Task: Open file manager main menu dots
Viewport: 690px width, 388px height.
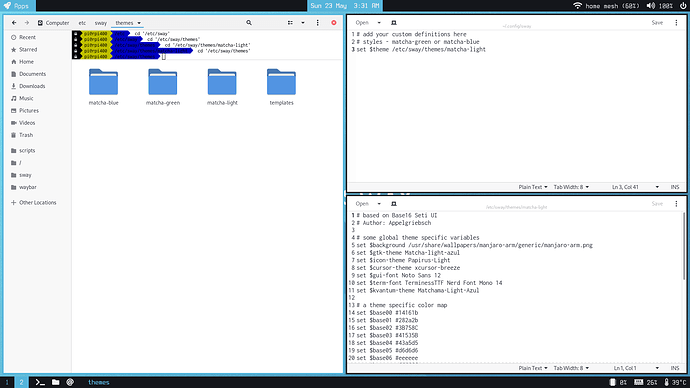Action: point(318,23)
